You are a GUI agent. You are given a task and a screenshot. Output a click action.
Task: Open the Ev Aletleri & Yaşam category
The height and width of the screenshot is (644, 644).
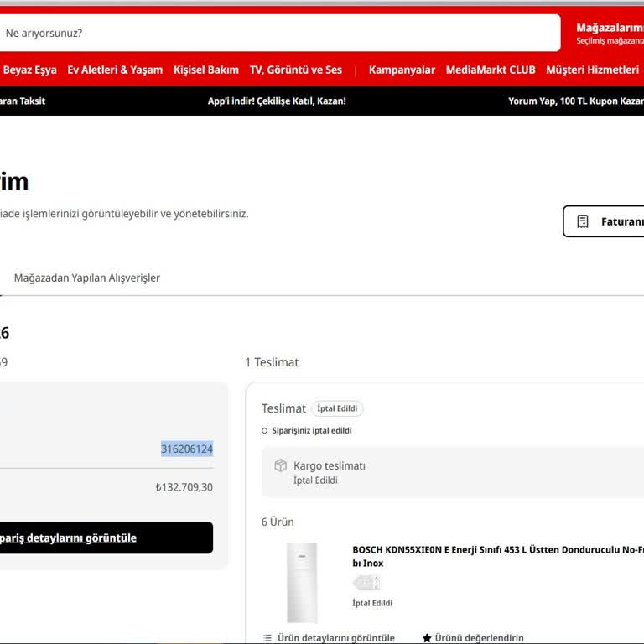[115, 70]
